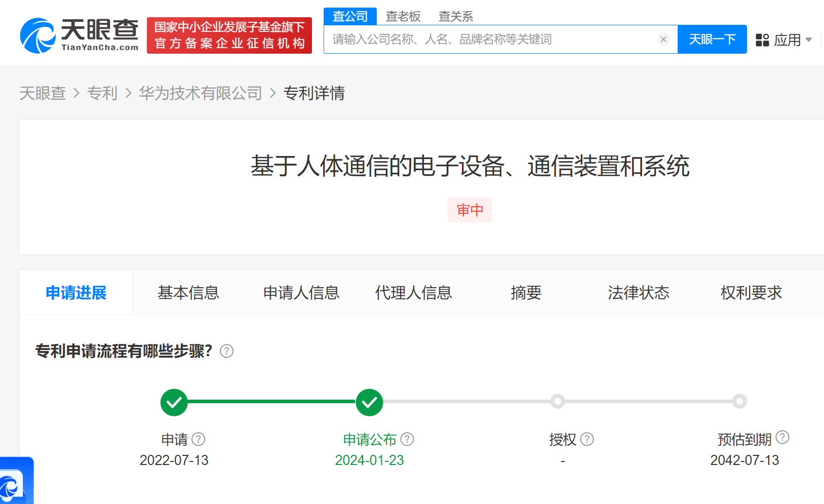Viewport: 824px width, 504px height.
Task: Click the help icon next to 申请
Action: click(199, 439)
